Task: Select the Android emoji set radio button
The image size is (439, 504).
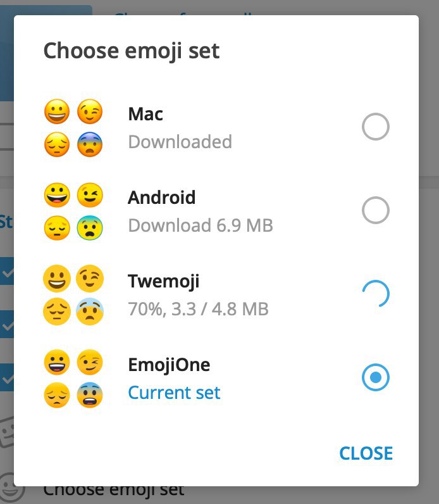Action: point(375,210)
